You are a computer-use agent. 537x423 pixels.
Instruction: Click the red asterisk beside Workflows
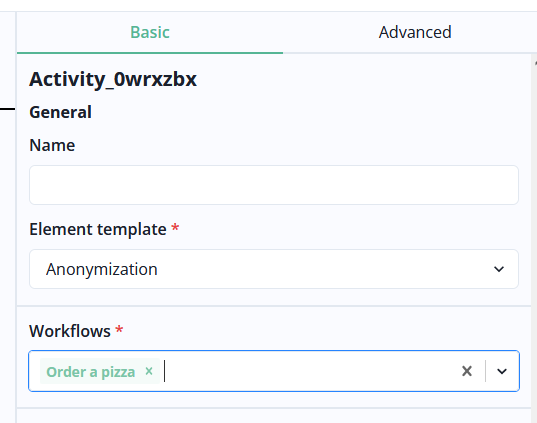[x=119, y=330]
